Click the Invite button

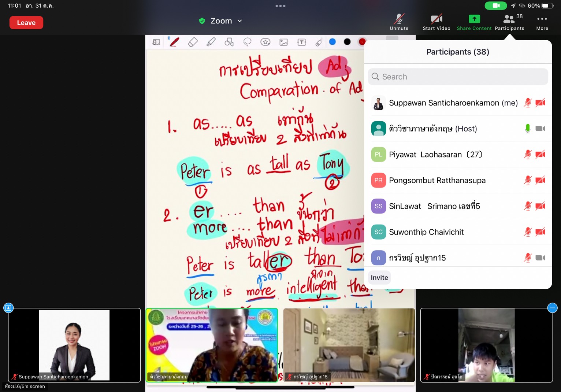[379, 278]
